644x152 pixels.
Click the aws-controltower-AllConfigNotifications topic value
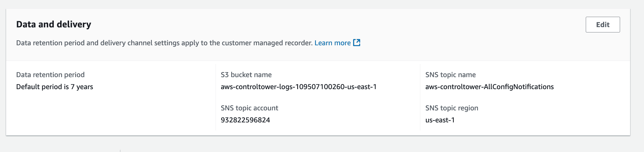tap(489, 87)
